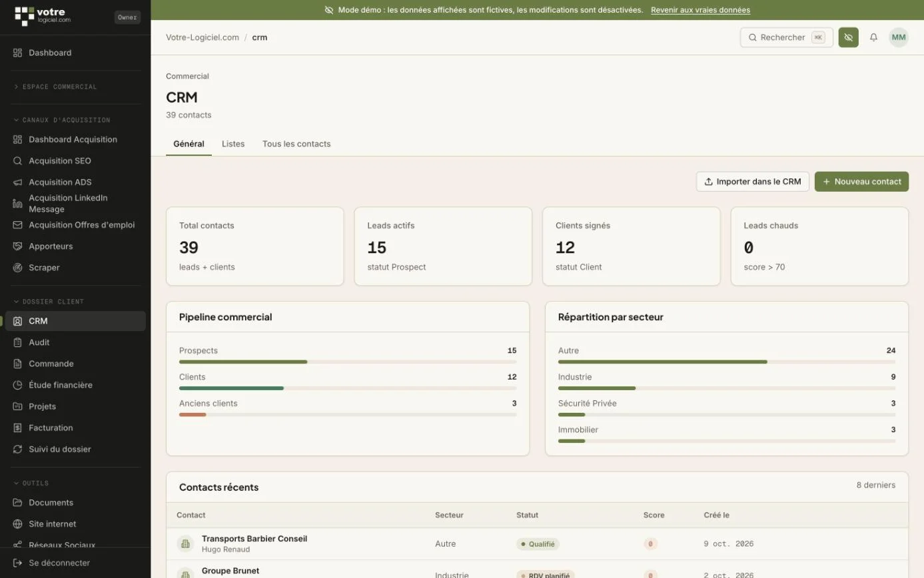Viewport: 924px width, 578px height.
Task: Select CRM in the sidebar
Action: [75, 320]
